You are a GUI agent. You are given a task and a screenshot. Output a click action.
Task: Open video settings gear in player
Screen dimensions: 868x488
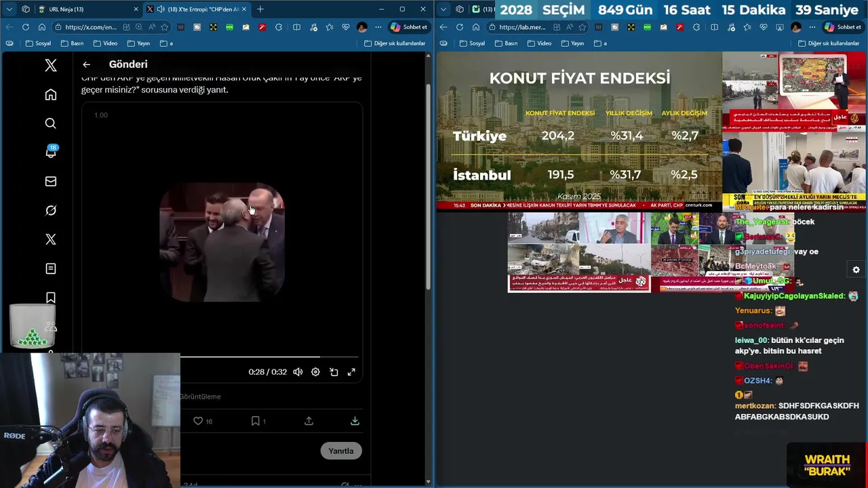coord(315,372)
